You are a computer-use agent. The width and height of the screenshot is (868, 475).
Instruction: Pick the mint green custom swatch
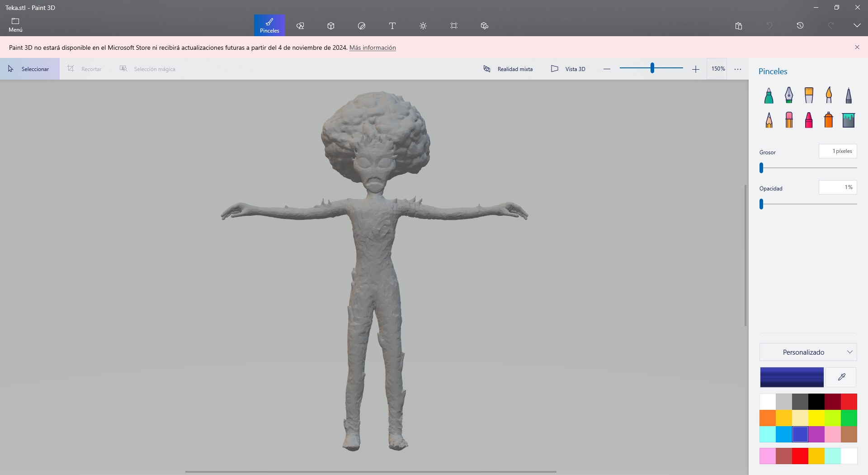click(833, 456)
